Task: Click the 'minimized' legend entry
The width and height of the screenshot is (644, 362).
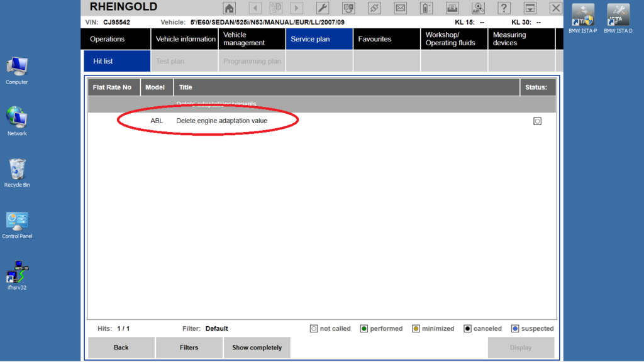Action: click(433, 329)
